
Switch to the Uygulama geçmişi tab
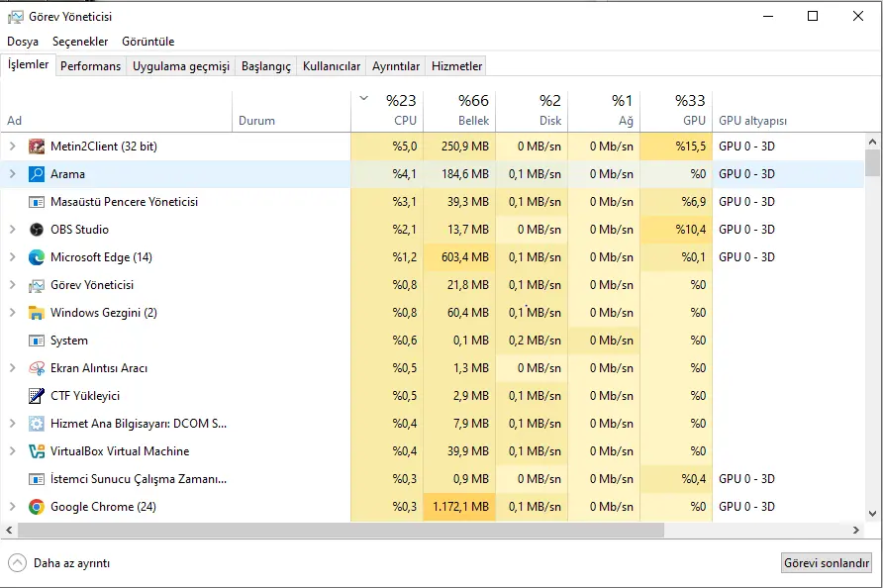click(181, 66)
